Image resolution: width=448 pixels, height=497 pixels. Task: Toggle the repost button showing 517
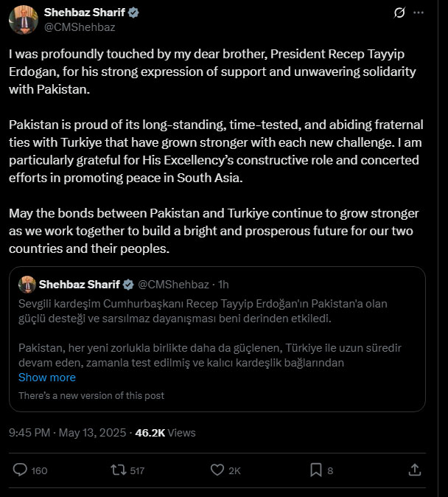[116, 470]
